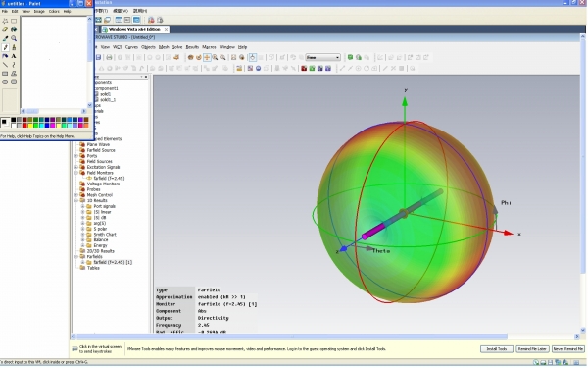This screenshot has width=588, height=368.
Task: Collapse the 1D Results tree node
Action: point(76,201)
